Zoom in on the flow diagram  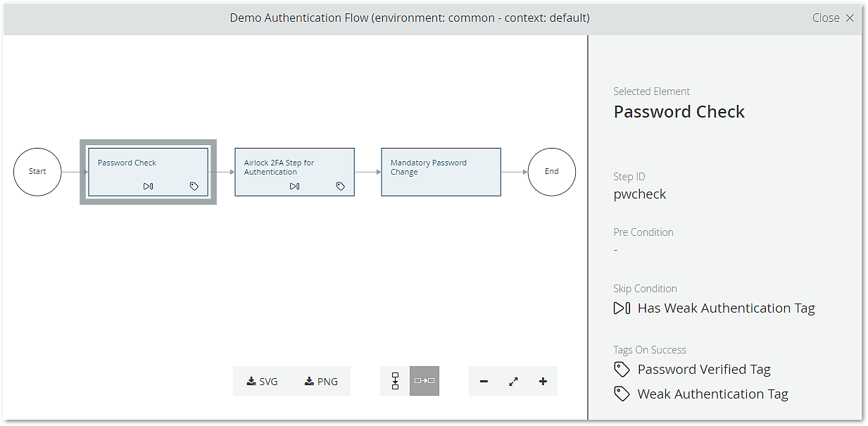[543, 382]
